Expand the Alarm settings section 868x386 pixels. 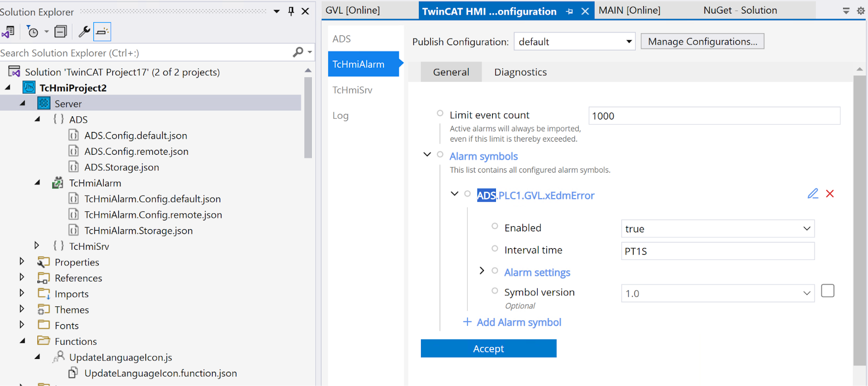(x=482, y=270)
